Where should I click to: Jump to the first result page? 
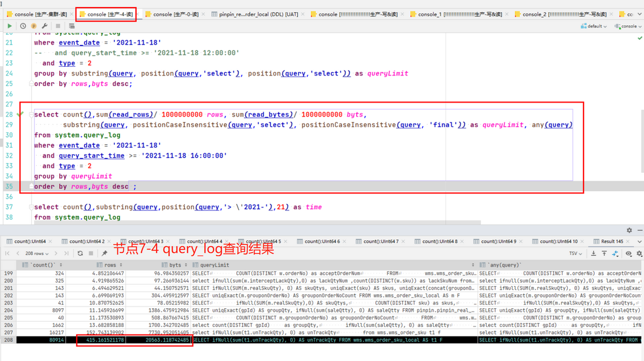pos(8,253)
